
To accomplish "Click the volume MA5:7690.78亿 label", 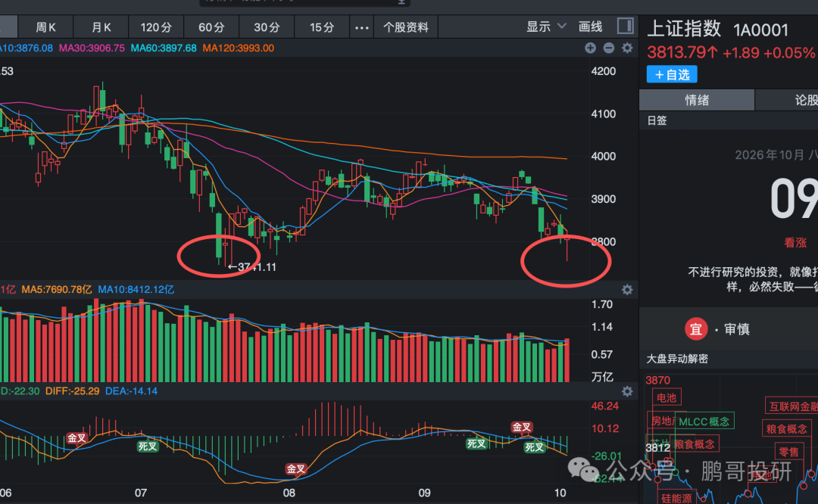I will tap(57, 289).
